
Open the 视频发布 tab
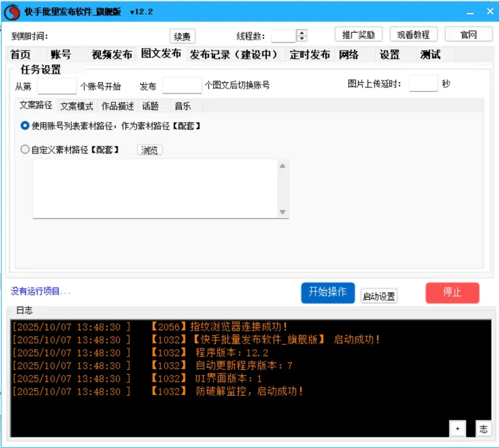coord(112,55)
